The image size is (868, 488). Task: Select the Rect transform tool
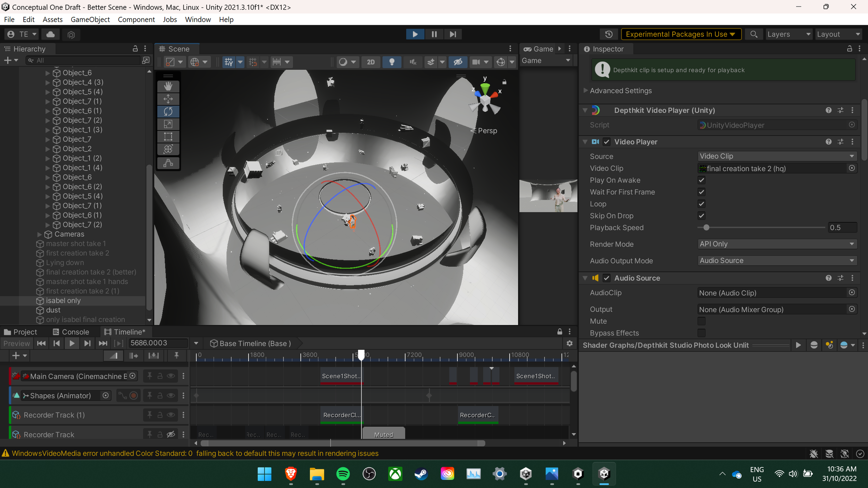tap(168, 136)
